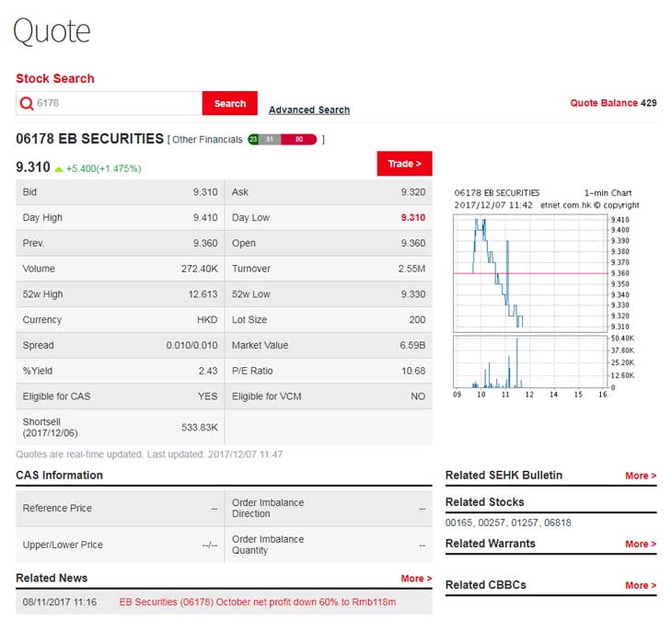Open related stock 06818
This screenshot has height=620, width=672.
tap(558, 522)
